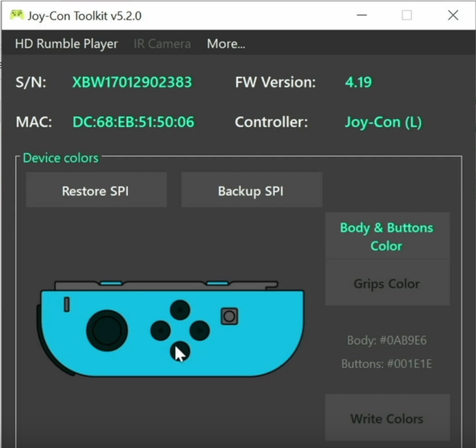The height and width of the screenshot is (448, 476).
Task: Click the Backup SPI button
Action: click(x=251, y=190)
